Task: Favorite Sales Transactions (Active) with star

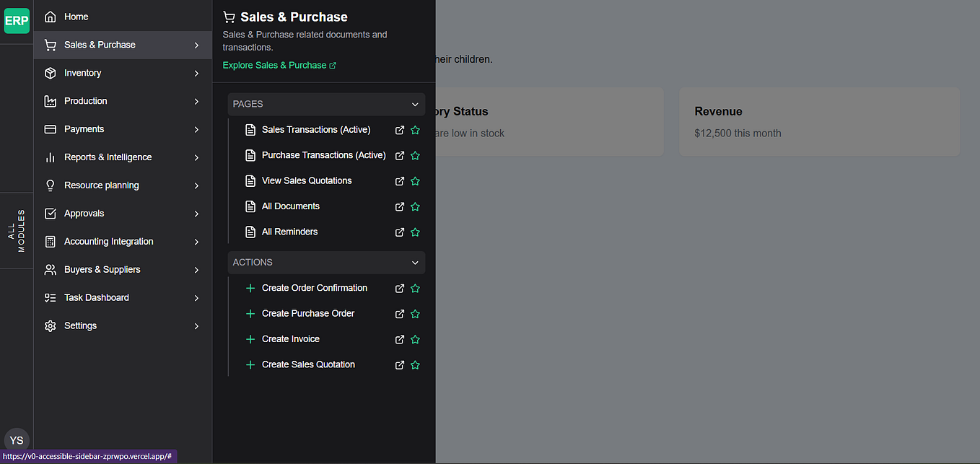Action: point(415,131)
